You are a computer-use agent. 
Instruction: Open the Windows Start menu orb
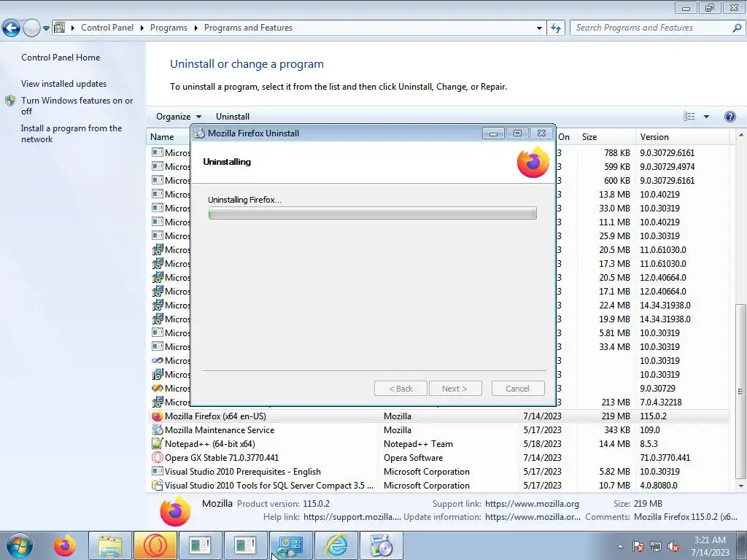[19, 545]
